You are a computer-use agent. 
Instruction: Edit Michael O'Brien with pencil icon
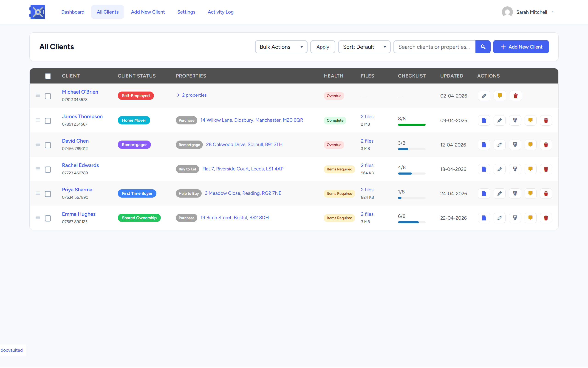pyautogui.click(x=484, y=96)
